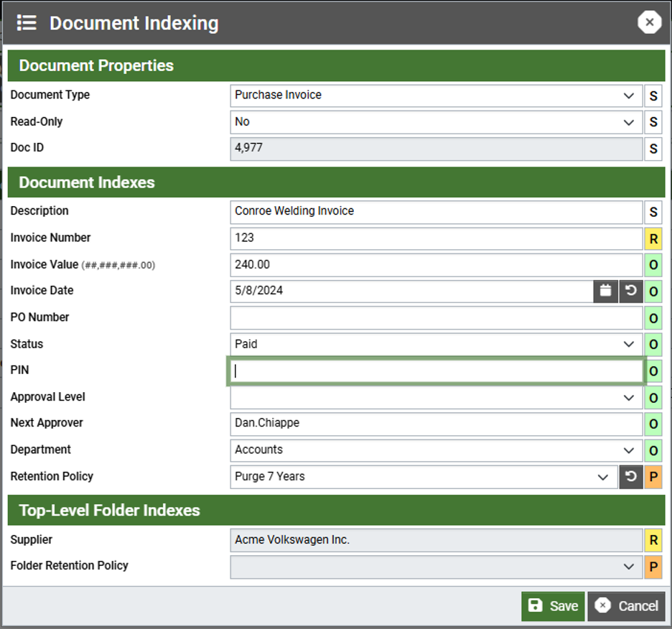Image resolution: width=672 pixels, height=629 pixels.
Task: Open the Read-Only dropdown showing No
Action: click(437, 122)
